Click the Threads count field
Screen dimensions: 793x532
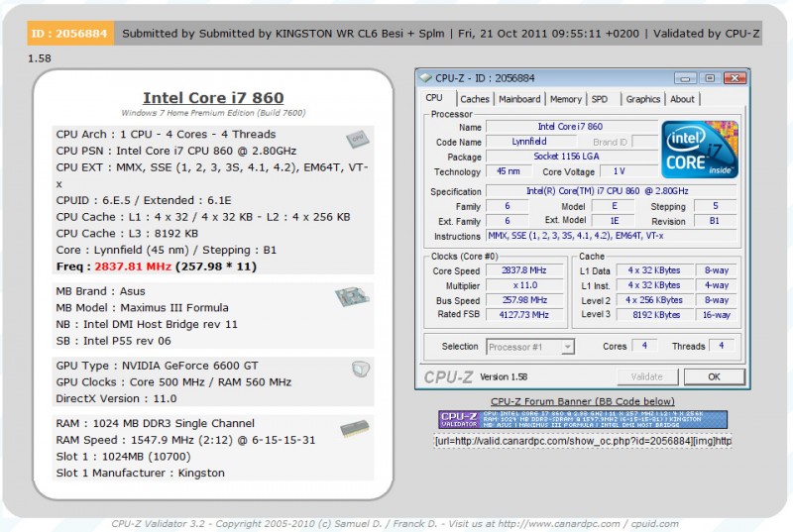722,346
